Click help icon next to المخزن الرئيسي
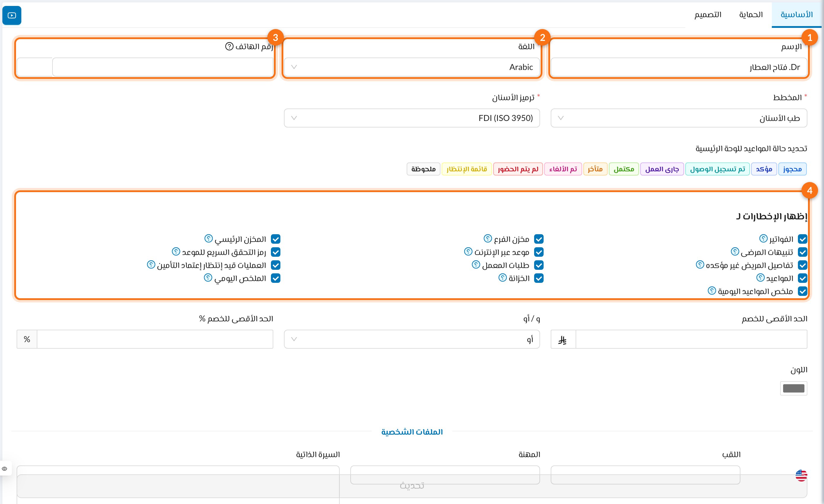The image size is (824, 504). tap(208, 238)
